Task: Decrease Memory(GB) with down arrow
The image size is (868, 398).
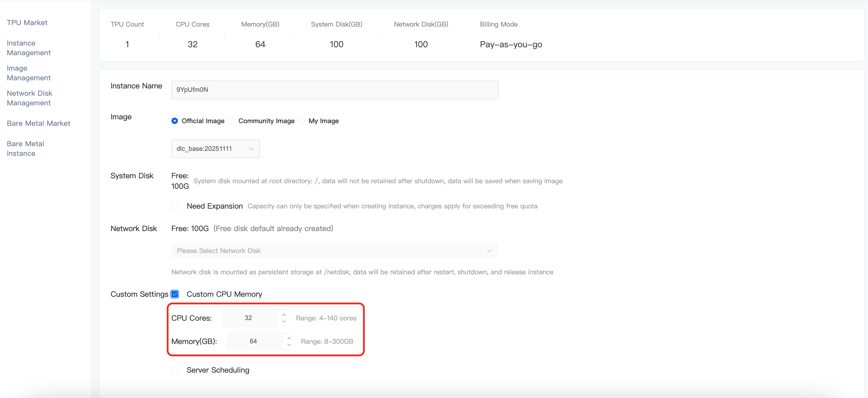Action: pos(289,345)
